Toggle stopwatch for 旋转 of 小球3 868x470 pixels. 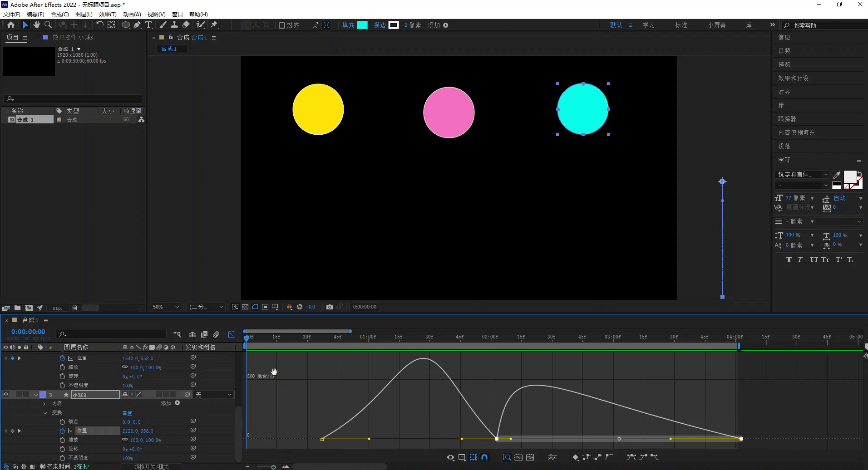pyautogui.click(x=62, y=449)
